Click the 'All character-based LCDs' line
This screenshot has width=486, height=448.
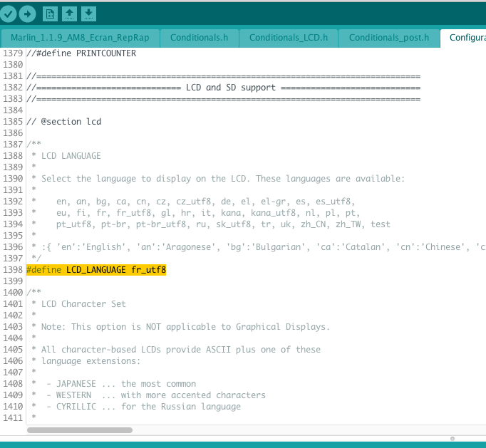(176, 350)
